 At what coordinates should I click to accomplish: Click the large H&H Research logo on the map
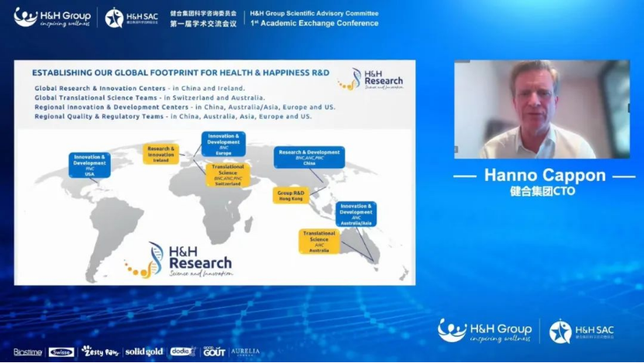(x=178, y=260)
